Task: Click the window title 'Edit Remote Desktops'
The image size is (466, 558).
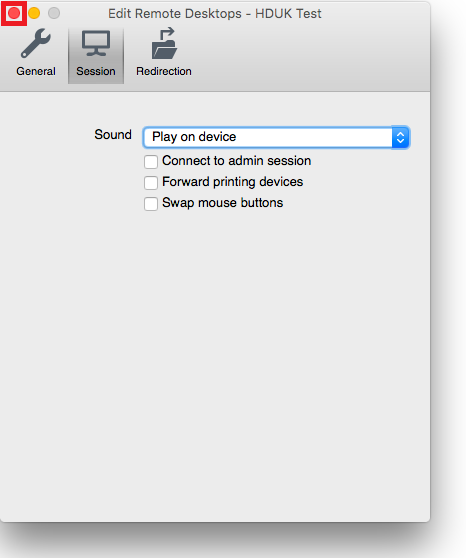Action: [175, 14]
